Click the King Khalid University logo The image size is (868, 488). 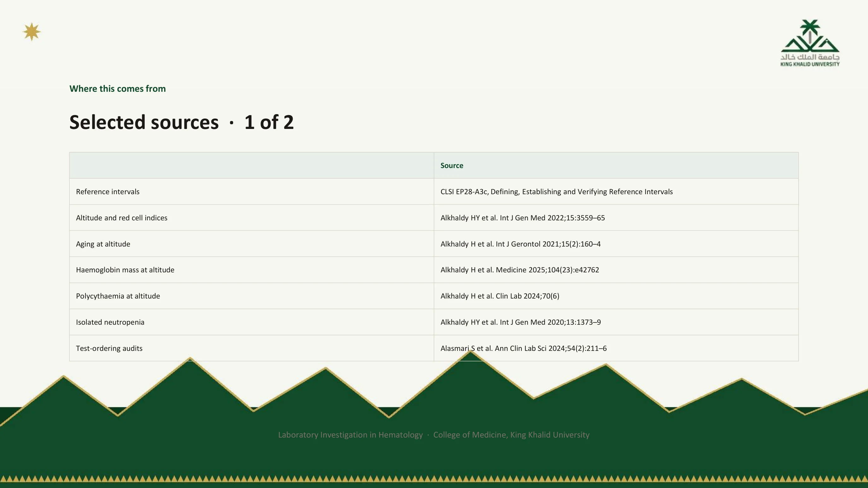[x=810, y=43]
